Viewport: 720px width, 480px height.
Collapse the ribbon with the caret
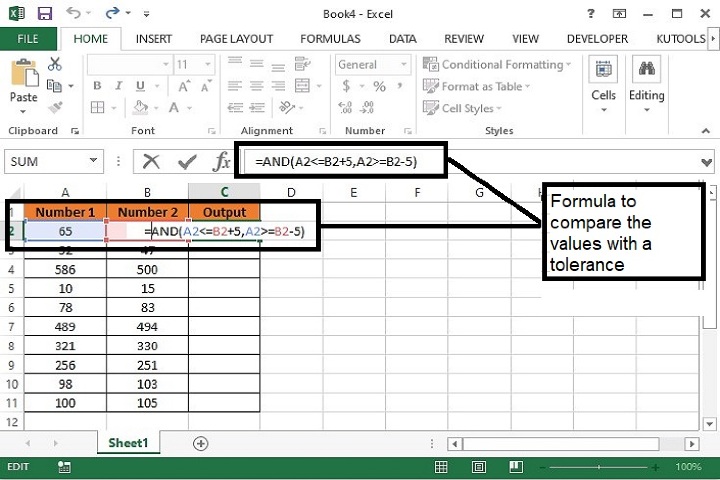[x=706, y=131]
